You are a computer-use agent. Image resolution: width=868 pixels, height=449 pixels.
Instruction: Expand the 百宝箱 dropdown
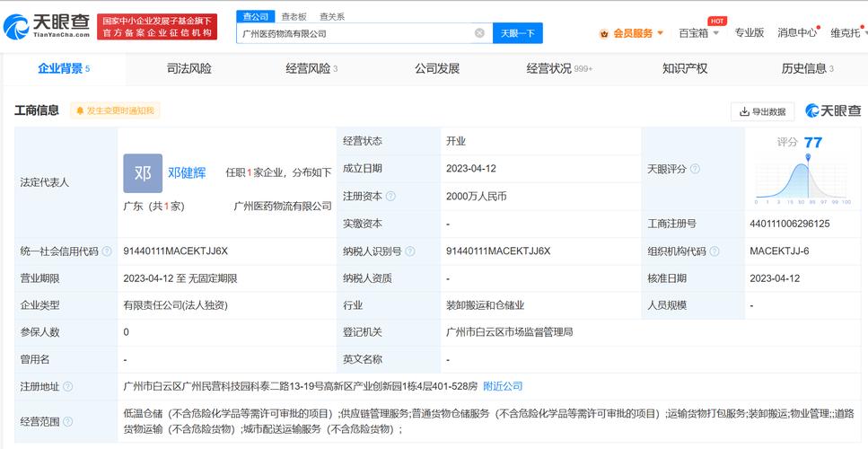click(698, 33)
